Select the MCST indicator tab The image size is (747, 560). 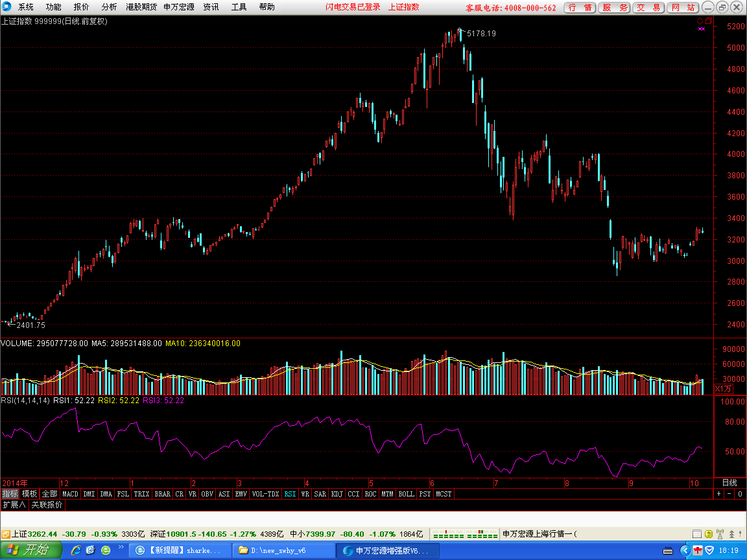pyautogui.click(x=444, y=495)
